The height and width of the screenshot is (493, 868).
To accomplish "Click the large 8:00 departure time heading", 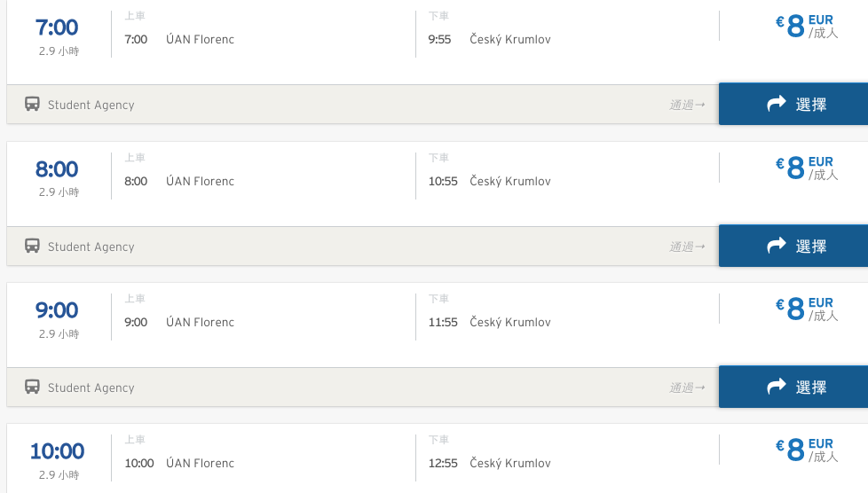I will click(x=57, y=169).
